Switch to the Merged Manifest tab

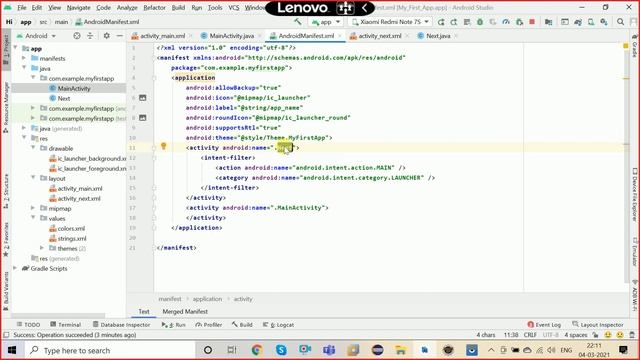185,311
